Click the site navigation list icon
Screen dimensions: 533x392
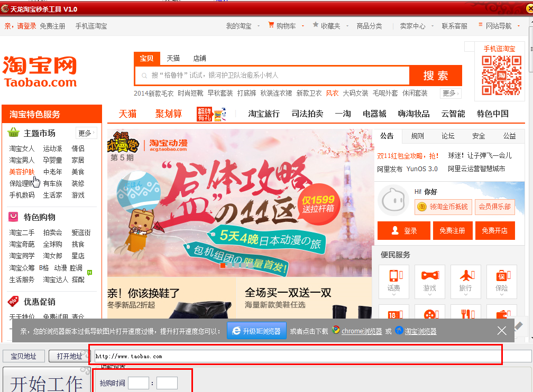(x=480, y=24)
